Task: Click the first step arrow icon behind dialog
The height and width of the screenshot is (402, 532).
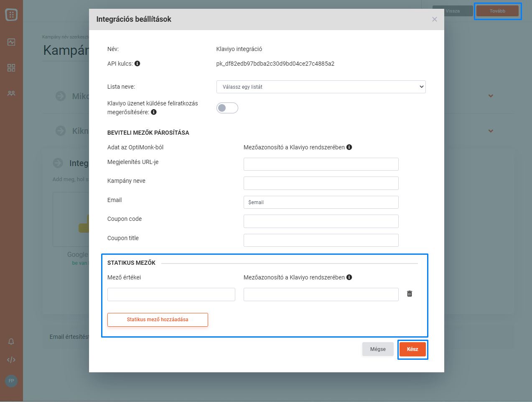Action: (61, 96)
